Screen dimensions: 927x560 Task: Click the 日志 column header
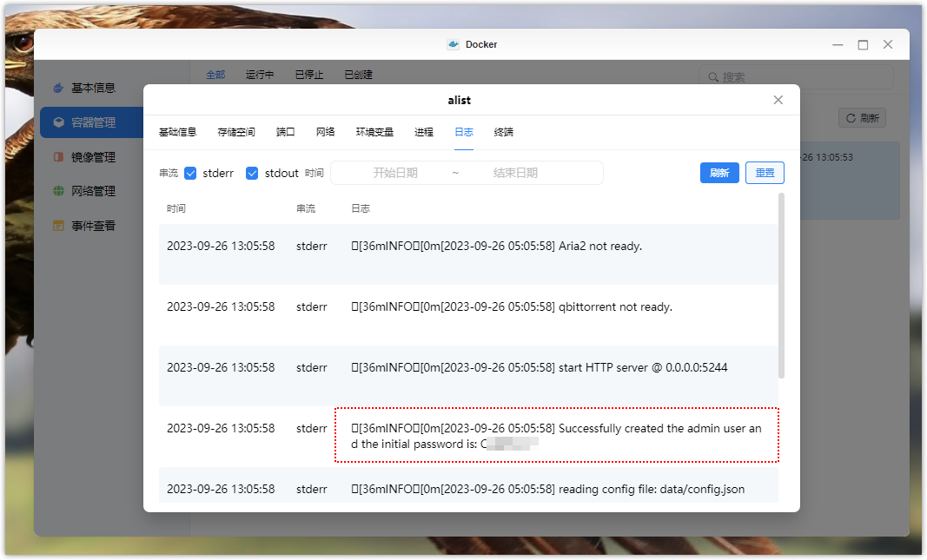pos(361,208)
